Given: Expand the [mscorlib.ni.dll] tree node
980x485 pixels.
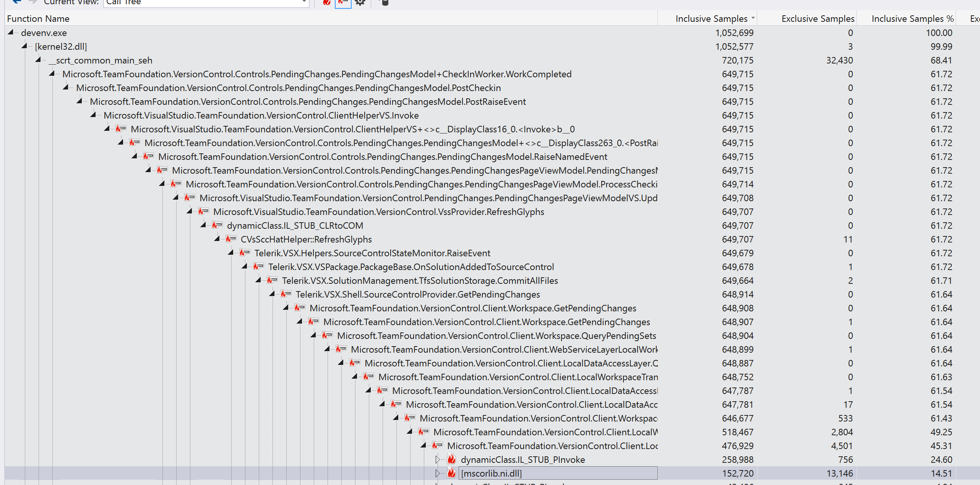Looking at the screenshot, I should point(438,473).
